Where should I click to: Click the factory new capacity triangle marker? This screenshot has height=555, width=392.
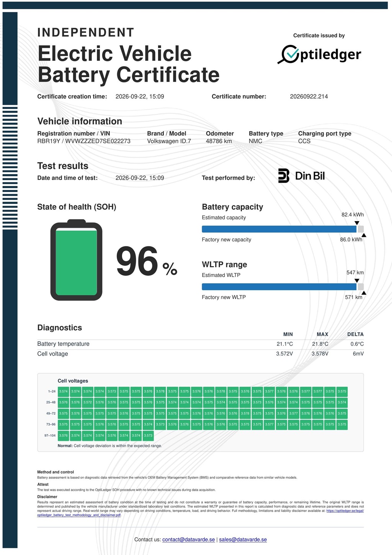tap(364, 235)
